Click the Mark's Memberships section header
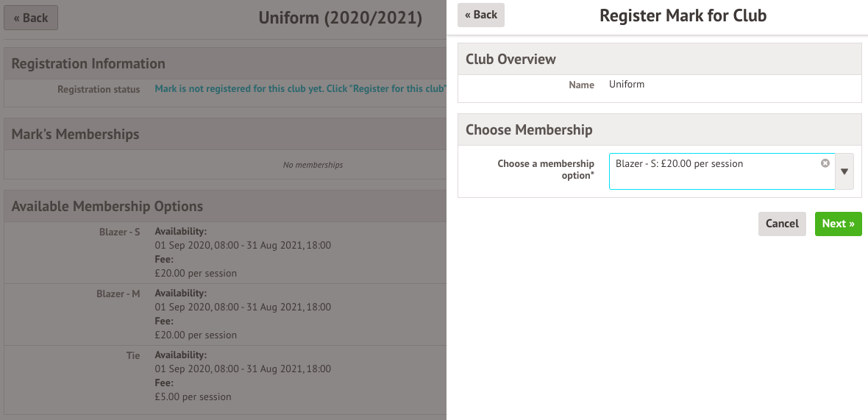This screenshot has width=868, height=420. click(x=75, y=135)
